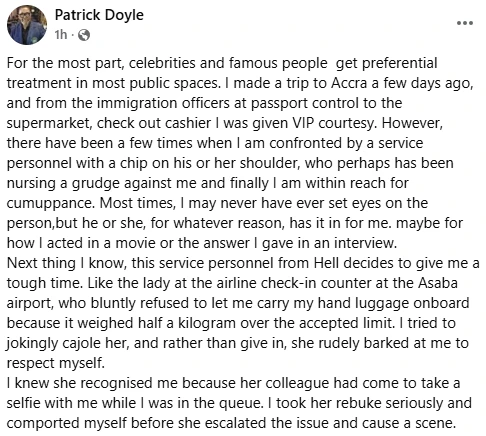Click the word jokingly in the post

point(32,344)
